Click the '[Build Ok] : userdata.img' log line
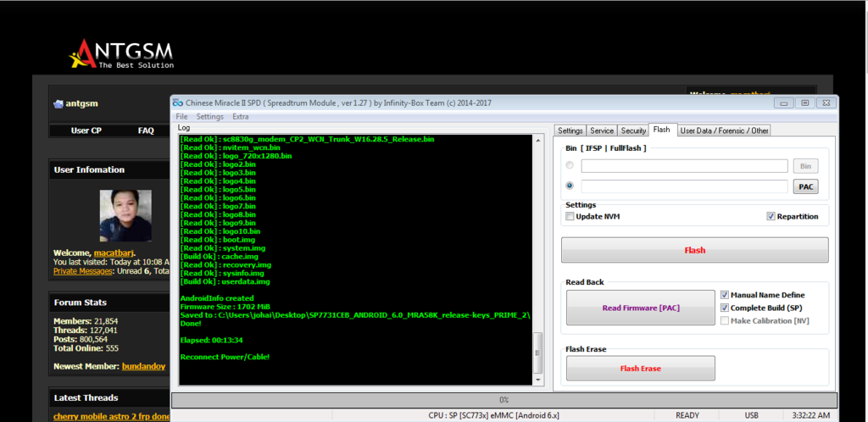The image size is (868, 422). click(x=225, y=281)
